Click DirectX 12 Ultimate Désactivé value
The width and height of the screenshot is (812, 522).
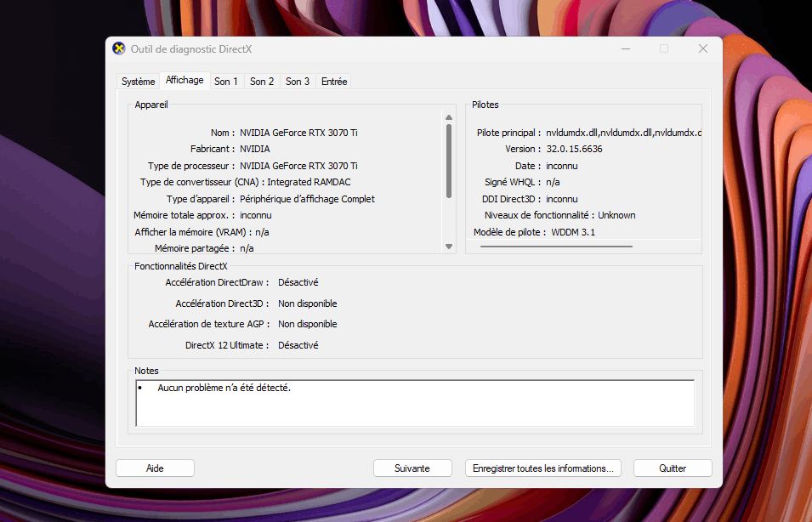coord(298,345)
